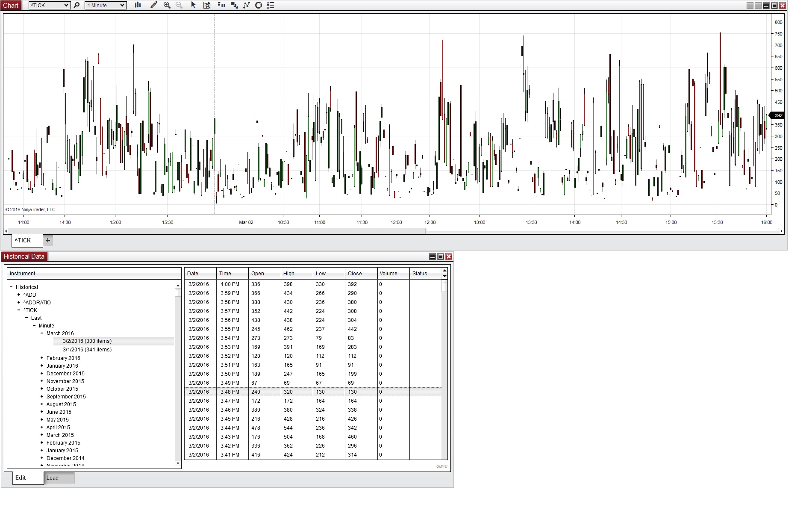Switch to the Load tab
This screenshot has width=812, height=513.
coord(59,478)
